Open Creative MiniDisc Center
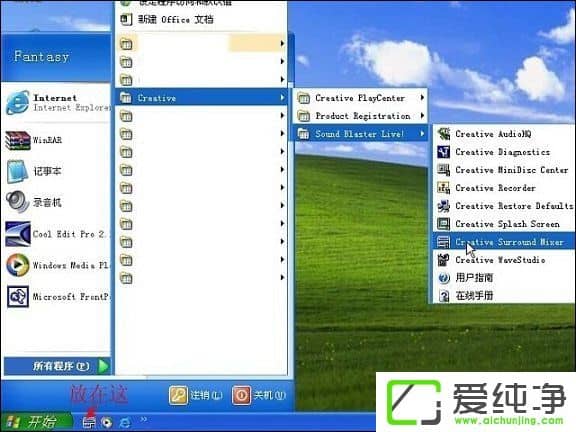Image resolution: width=576 pixels, height=432 pixels. tap(504, 170)
